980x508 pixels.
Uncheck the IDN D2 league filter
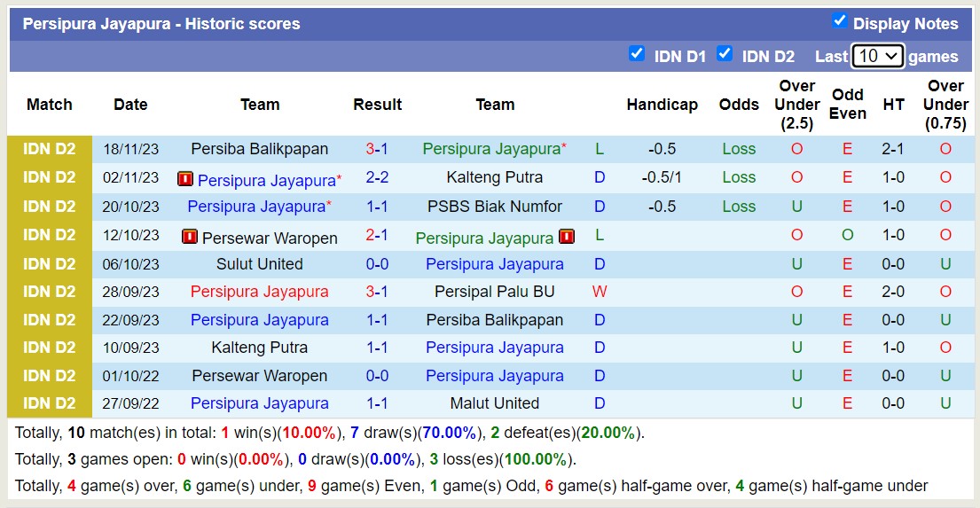(725, 54)
